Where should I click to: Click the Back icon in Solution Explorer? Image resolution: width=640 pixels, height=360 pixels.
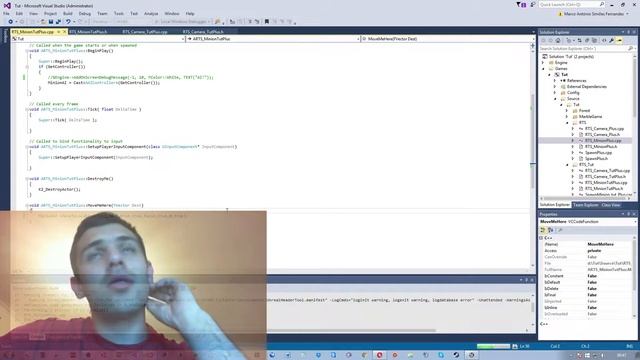coord(543,40)
